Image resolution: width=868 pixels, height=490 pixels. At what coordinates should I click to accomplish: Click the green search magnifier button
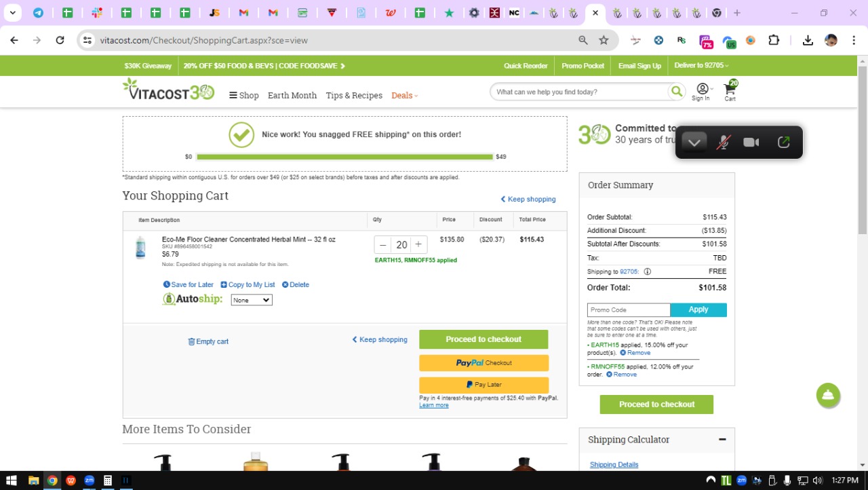tap(676, 92)
